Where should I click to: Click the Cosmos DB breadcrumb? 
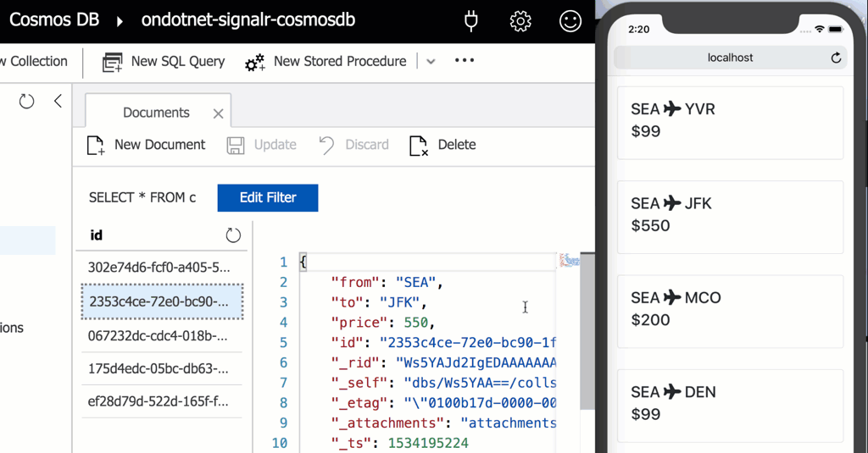pos(54,20)
